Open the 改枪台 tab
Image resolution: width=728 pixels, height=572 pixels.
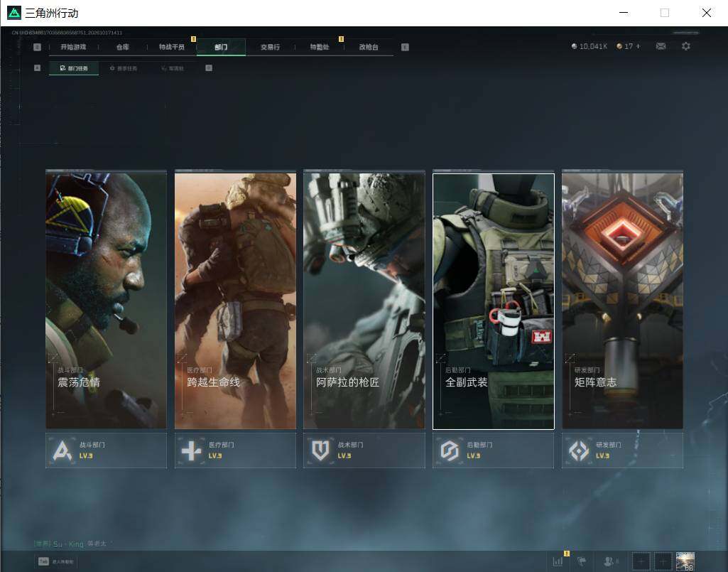369,47
